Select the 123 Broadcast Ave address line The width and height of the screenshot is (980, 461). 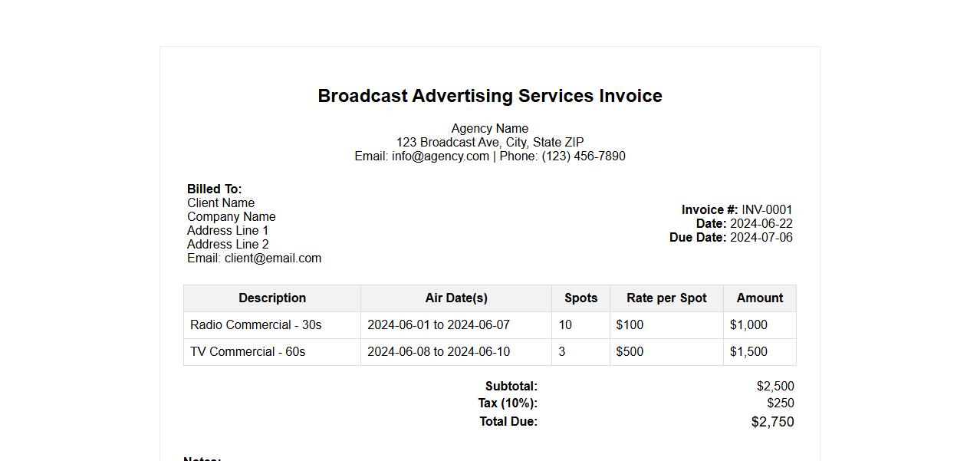tap(489, 142)
